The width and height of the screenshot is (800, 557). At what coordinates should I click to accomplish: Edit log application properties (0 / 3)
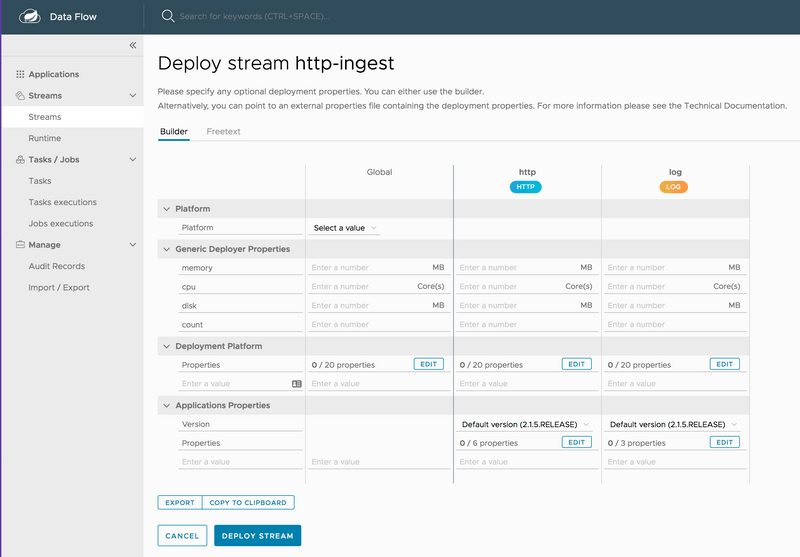pos(724,442)
